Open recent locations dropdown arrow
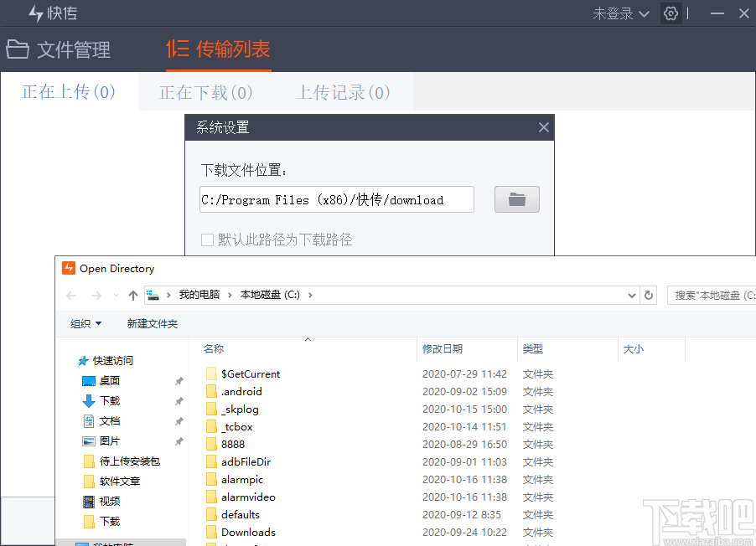Screen dimensions: 756x546 click(x=116, y=296)
